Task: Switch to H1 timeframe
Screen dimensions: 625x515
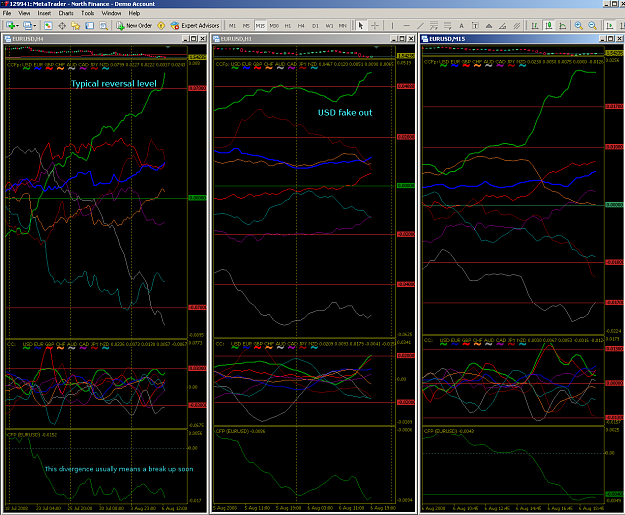Action: [x=287, y=26]
